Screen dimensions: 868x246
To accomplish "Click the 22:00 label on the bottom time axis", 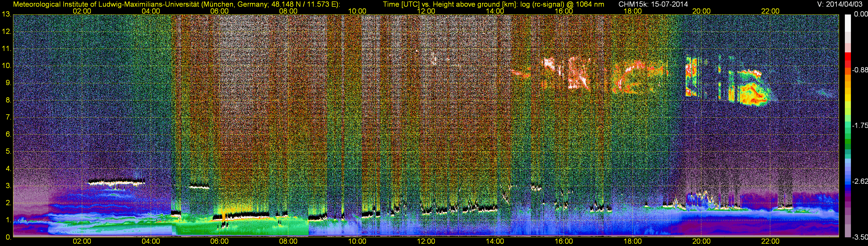I will [770, 241].
